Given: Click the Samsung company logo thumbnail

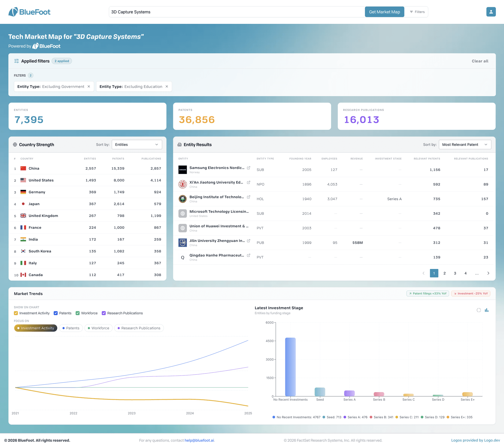Looking at the screenshot, I should tap(182, 170).
